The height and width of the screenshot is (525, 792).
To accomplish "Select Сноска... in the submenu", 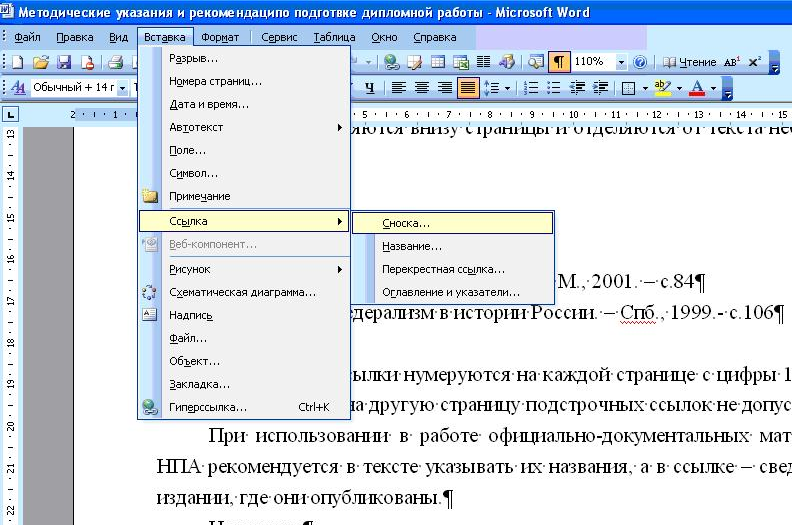I will pyautogui.click(x=453, y=223).
